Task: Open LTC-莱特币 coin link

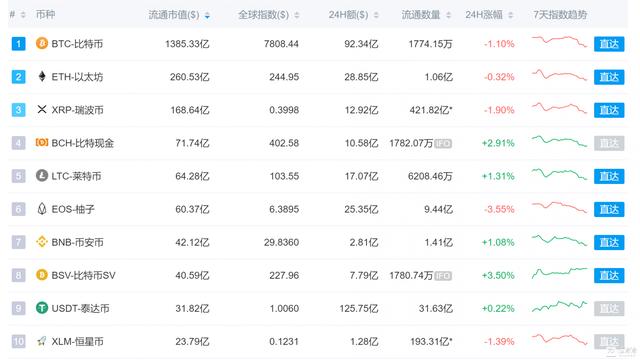Action: pyautogui.click(x=76, y=176)
